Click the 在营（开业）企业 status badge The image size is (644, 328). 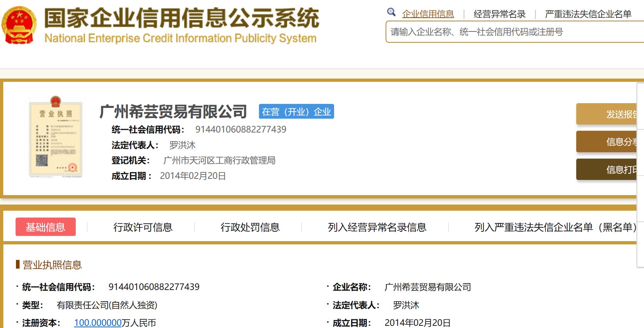coord(296,112)
